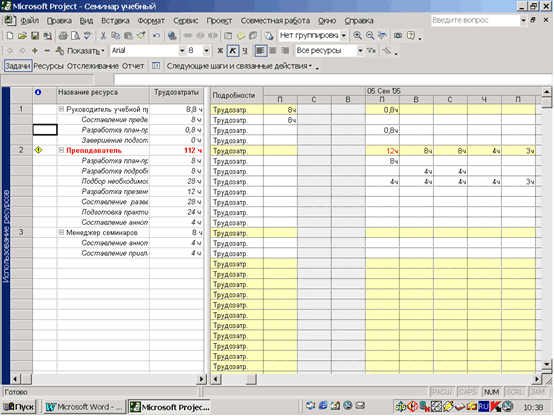The width and height of the screenshot is (554, 416).
Task: Click the Ресурсы guide button
Action: 48,66
